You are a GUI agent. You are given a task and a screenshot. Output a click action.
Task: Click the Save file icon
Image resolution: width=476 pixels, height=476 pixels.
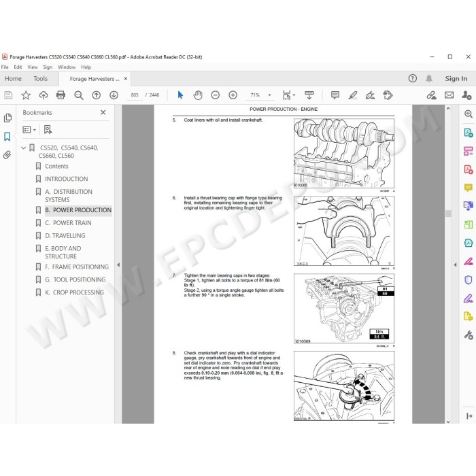coord(8,95)
